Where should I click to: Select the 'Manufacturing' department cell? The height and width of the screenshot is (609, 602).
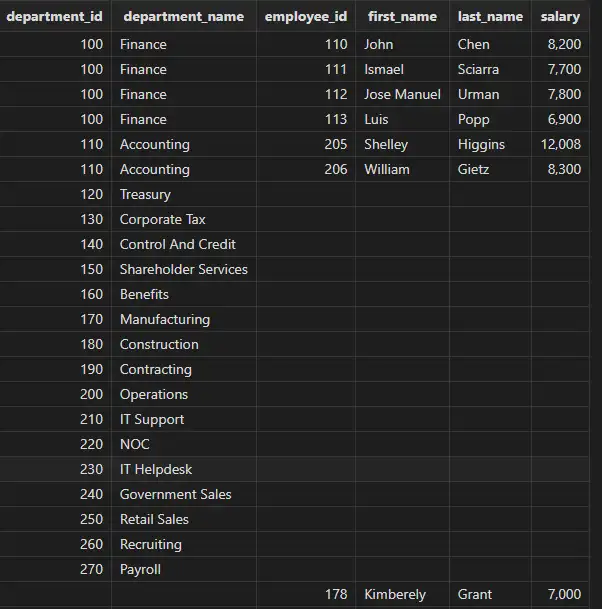click(184, 319)
